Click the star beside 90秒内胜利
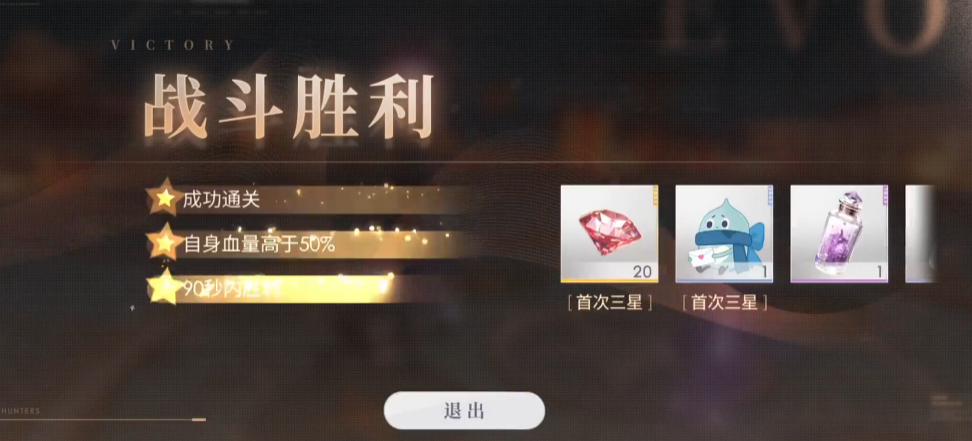Screen dimensions: 972x441 [x=165, y=288]
